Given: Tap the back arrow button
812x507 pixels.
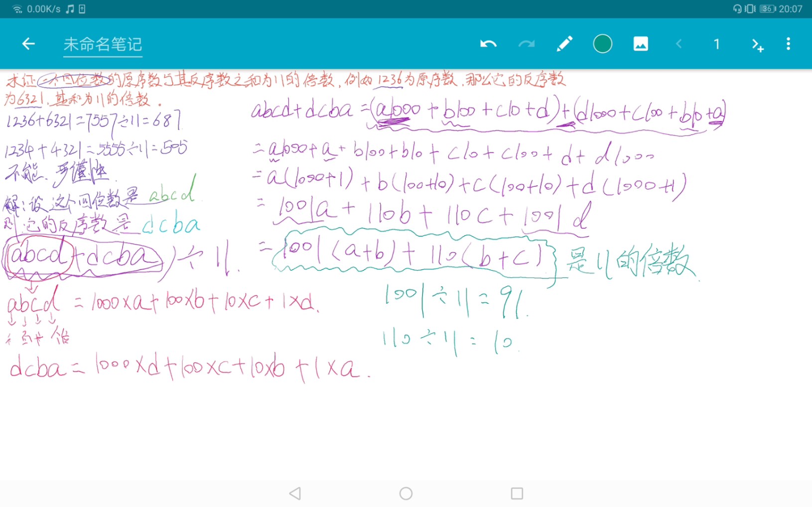Looking at the screenshot, I should click(28, 44).
